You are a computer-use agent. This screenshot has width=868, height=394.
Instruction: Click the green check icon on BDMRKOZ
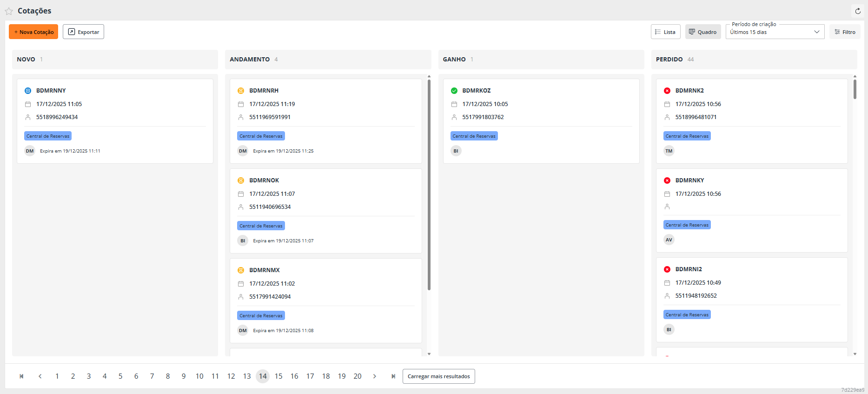coord(454,91)
